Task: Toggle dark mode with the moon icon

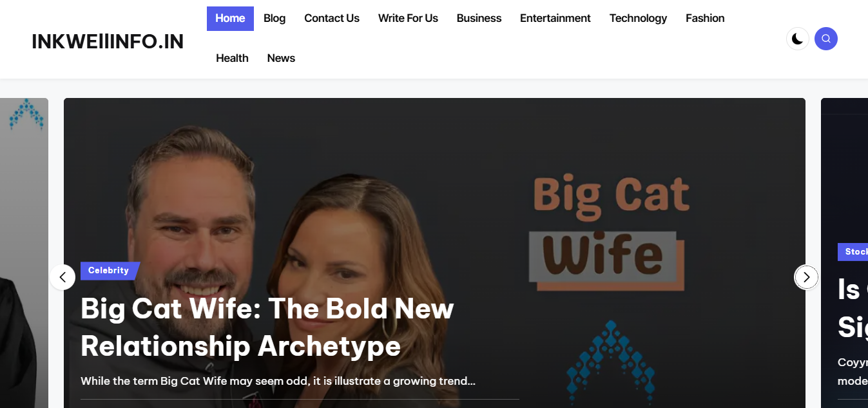Action: 797,39
